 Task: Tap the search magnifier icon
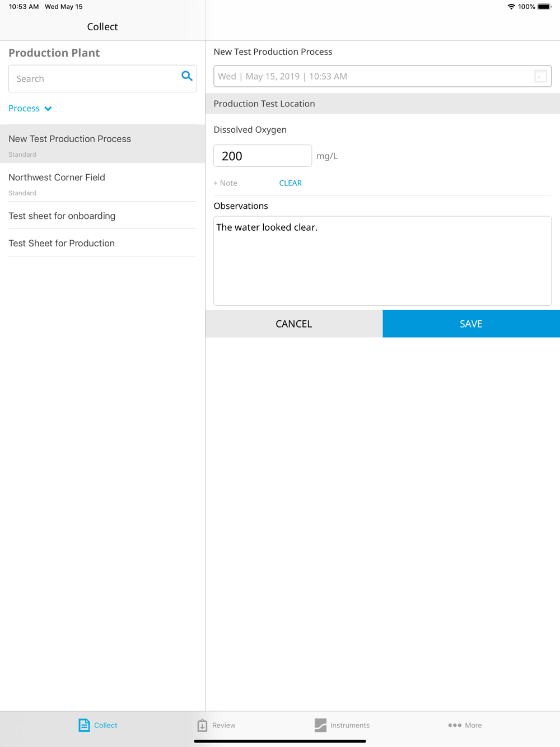(187, 76)
